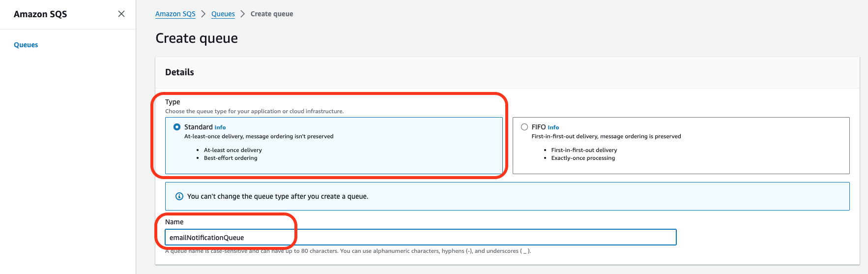Click 'Best-effort ordering' bullet text
Viewport: 868px width, 274px height.
point(231,158)
